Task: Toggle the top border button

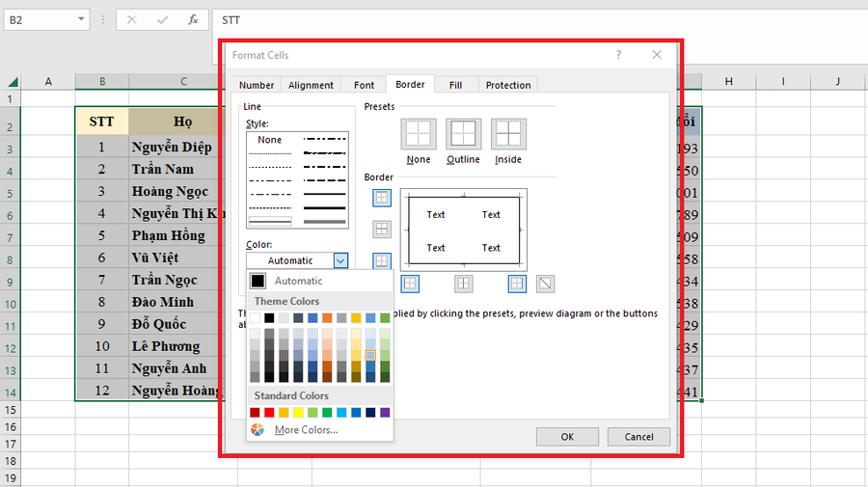Action: tap(382, 198)
